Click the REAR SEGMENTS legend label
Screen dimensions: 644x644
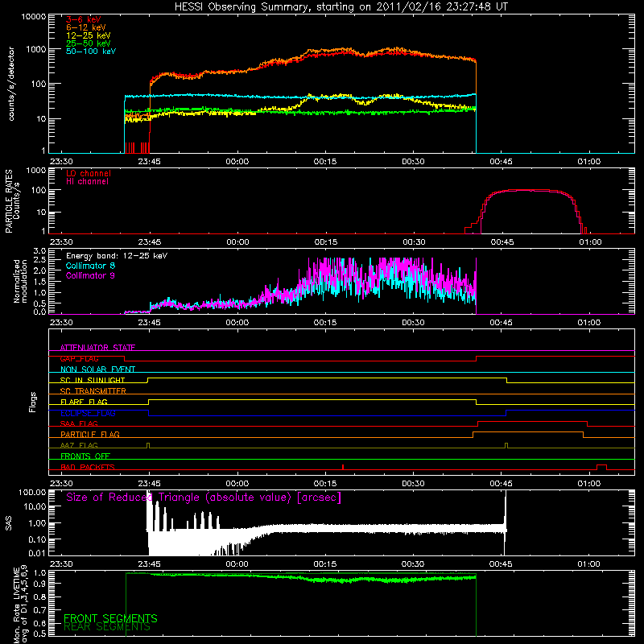click(x=107, y=627)
